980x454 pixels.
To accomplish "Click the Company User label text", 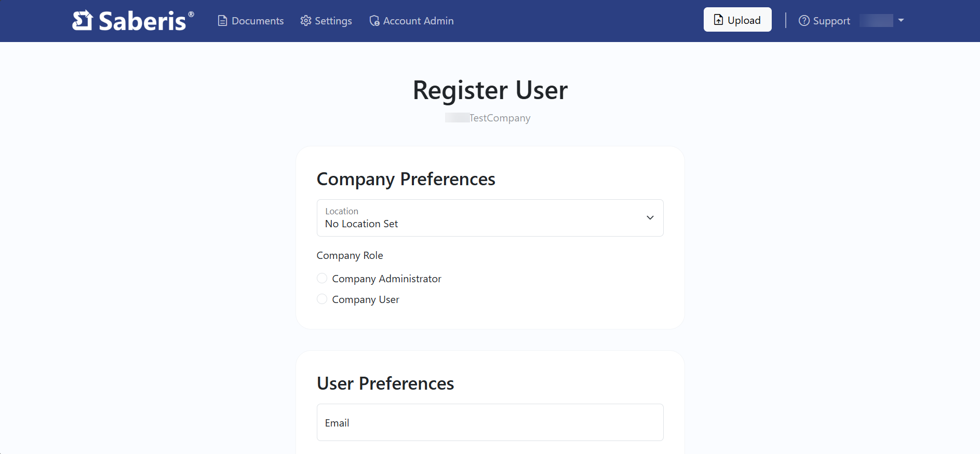I will click(x=366, y=299).
